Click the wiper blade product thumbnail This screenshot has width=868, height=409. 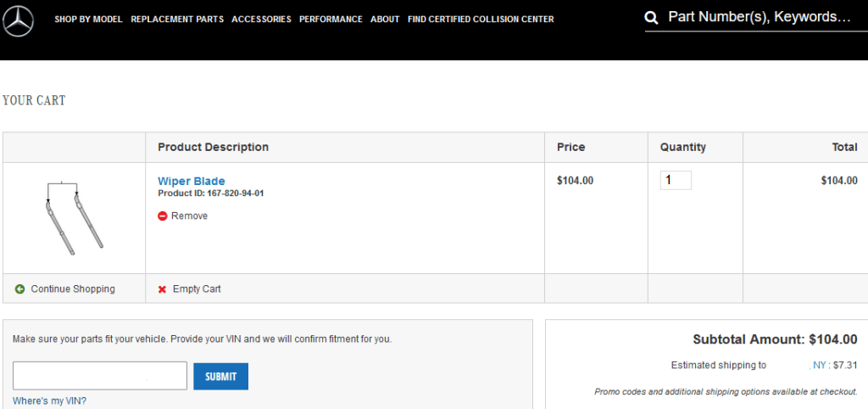74,217
